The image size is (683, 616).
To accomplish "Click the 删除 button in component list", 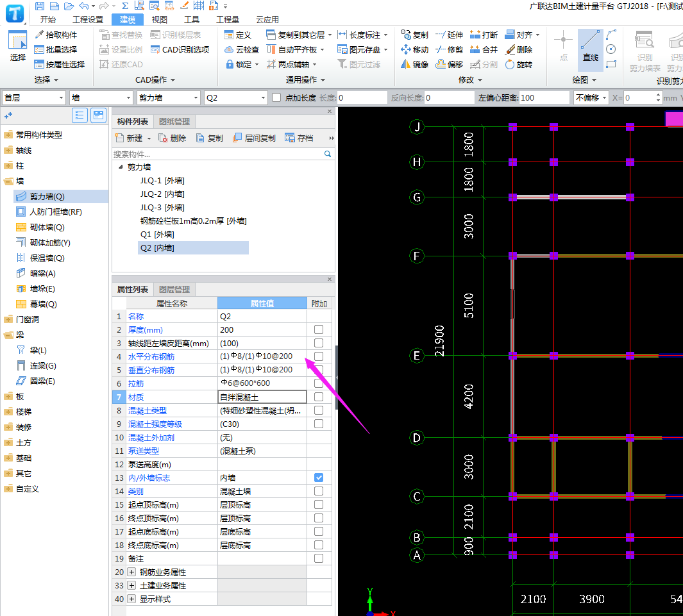I will coord(173,138).
